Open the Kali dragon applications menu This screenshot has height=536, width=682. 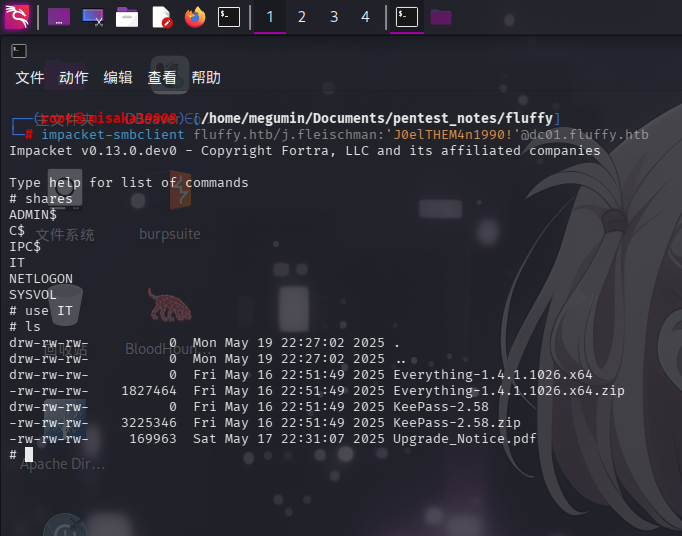[x=17, y=17]
